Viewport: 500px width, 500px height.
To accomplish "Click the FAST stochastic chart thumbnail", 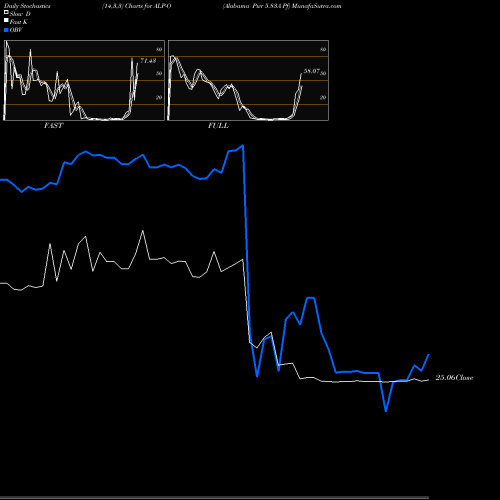I will tap(84, 80).
